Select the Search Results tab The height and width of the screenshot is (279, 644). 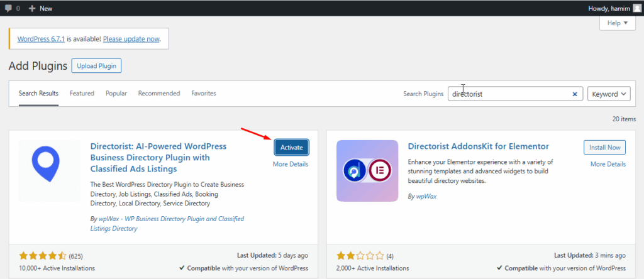point(38,94)
